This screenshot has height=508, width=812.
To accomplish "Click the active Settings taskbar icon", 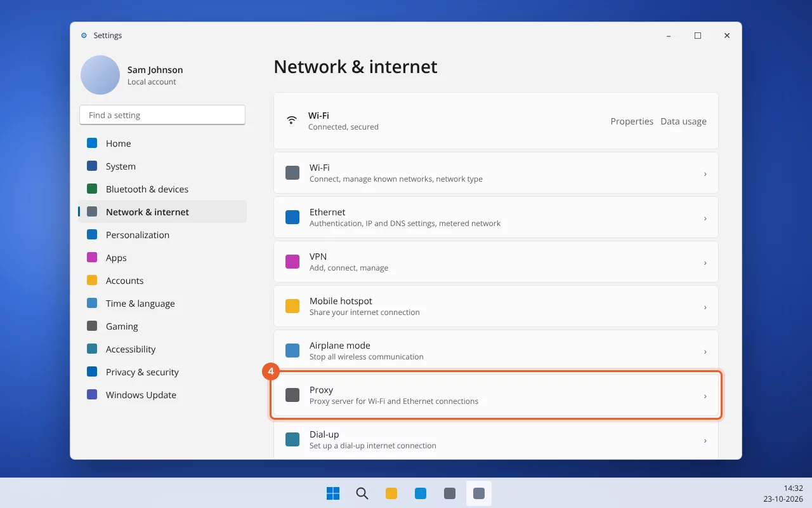I will pyautogui.click(x=479, y=493).
